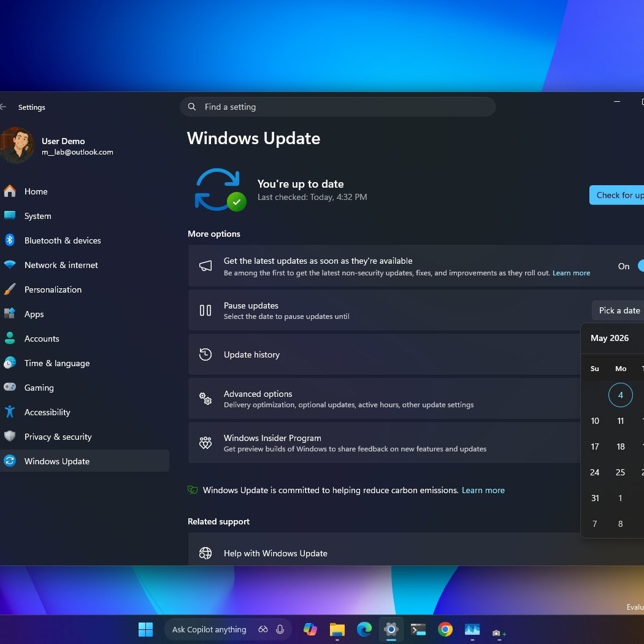Open the Windows Start menu
The height and width of the screenshot is (644, 644).
(145, 629)
